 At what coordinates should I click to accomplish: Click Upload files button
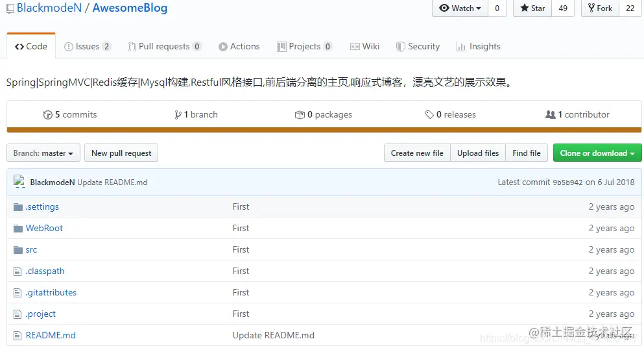(478, 153)
